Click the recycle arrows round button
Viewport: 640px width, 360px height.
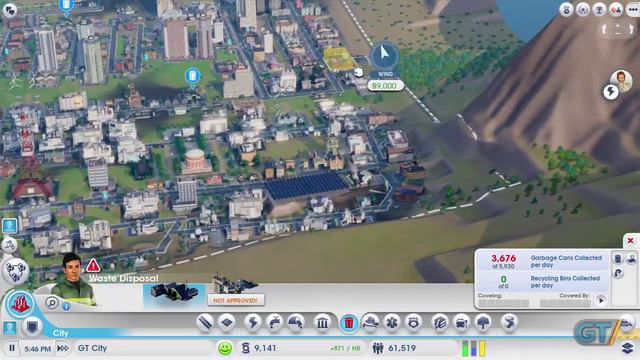point(15,271)
